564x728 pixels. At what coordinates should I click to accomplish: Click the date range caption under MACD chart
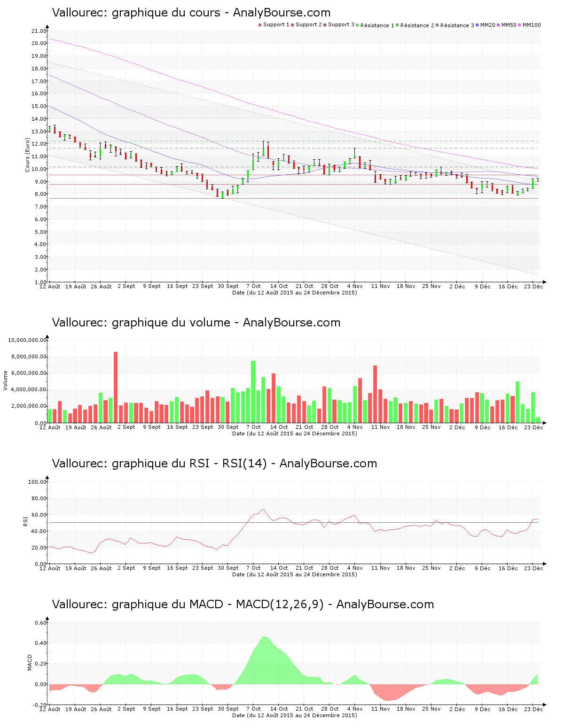coord(294,715)
